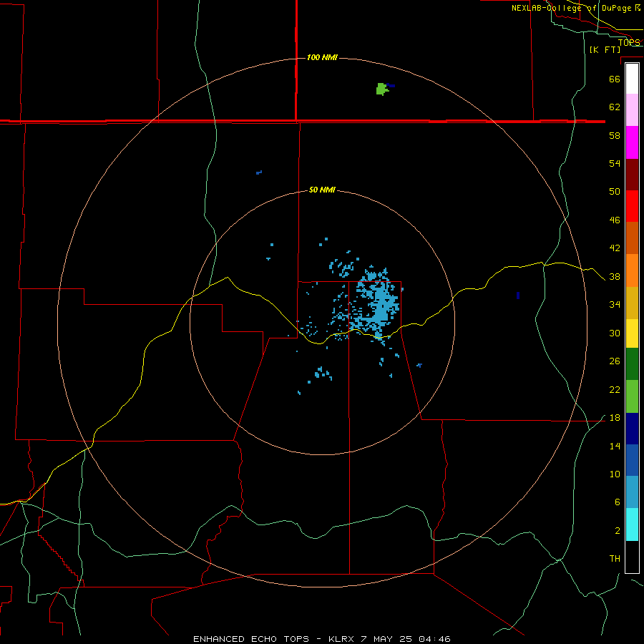
Task: Click the orange swatch between 42 and 38
Action: pos(632,270)
